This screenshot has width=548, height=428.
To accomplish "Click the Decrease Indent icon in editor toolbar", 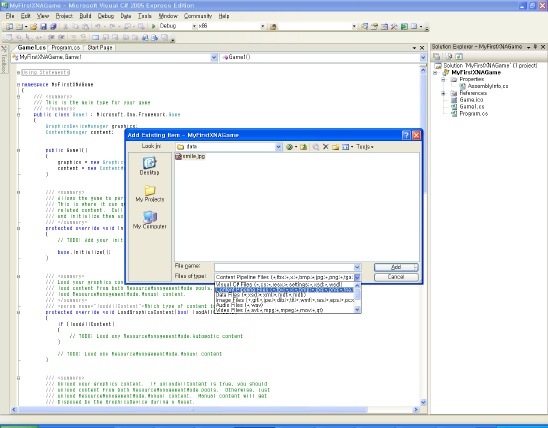I will click(x=51, y=37).
